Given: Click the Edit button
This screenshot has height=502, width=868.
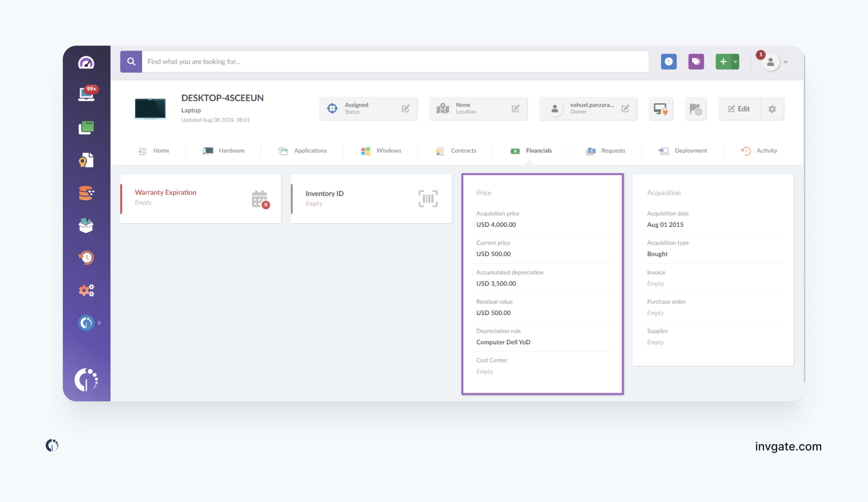Looking at the screenshot, I should [739, 109].
